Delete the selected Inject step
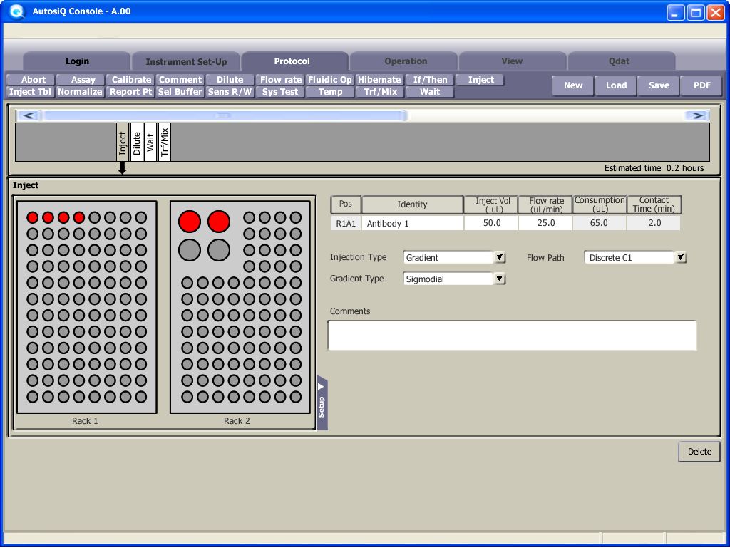 click(x=699, y=452)
